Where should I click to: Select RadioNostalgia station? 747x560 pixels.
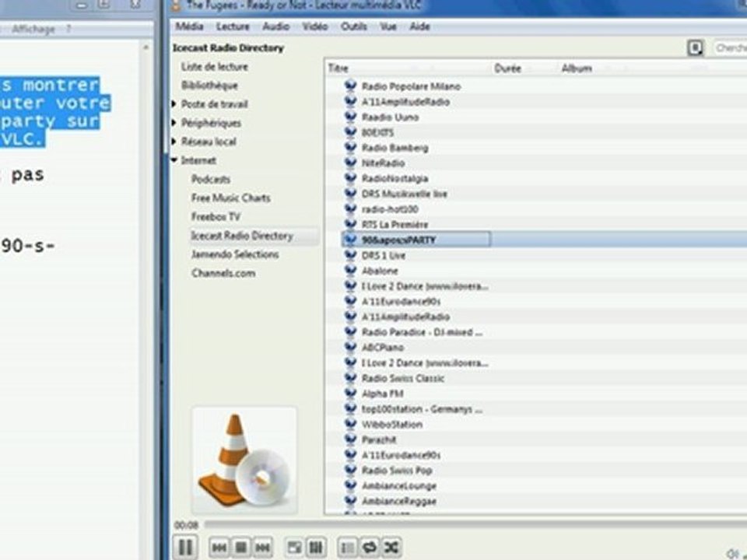pos(395,179)
